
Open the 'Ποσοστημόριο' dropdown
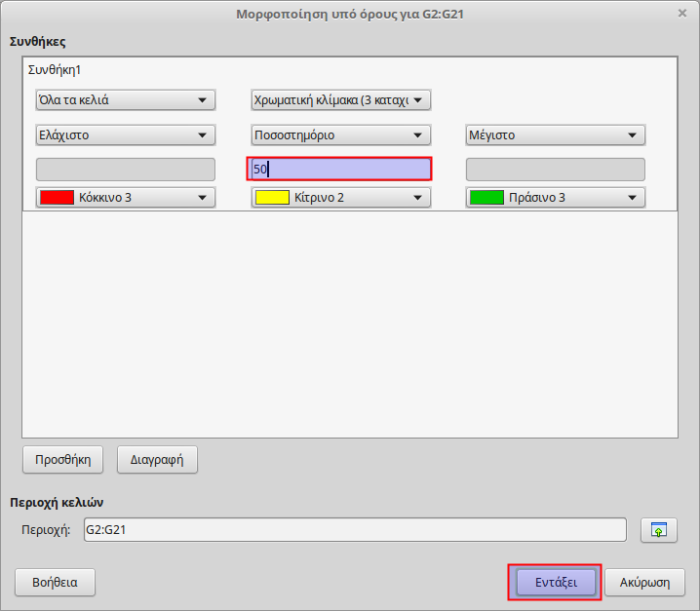pos(340,135)
